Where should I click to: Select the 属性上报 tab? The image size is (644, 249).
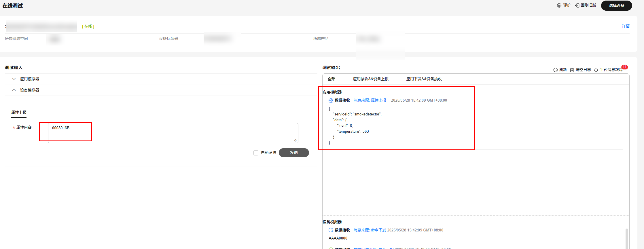tap(19, 112)
